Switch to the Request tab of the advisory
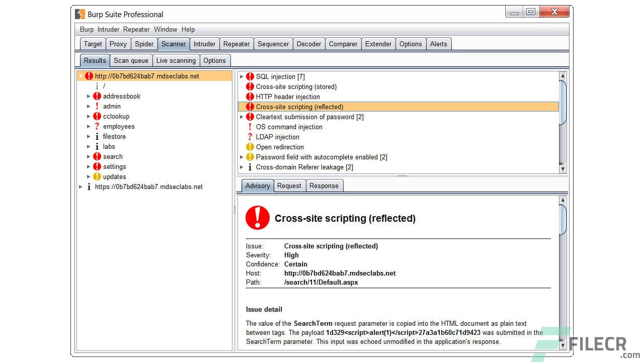Image resolution: width=644 pixels, height=362 pixels. 289,186
